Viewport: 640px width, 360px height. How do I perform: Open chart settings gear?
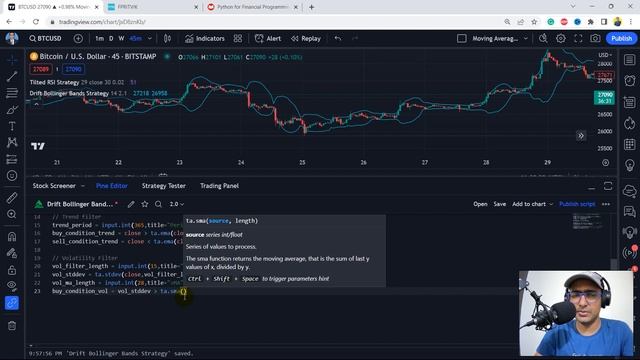coord(561,38)
